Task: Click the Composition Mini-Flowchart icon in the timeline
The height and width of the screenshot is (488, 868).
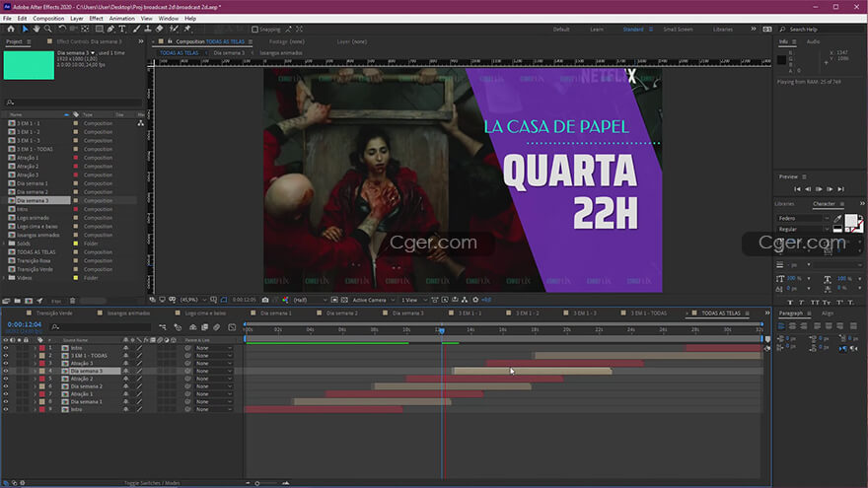Action: [162, 327]
